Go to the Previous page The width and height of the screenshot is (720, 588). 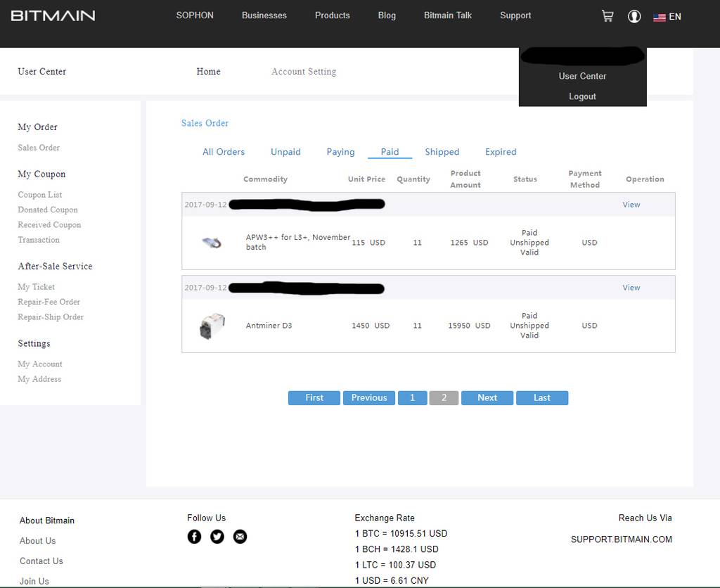[369, 398]
